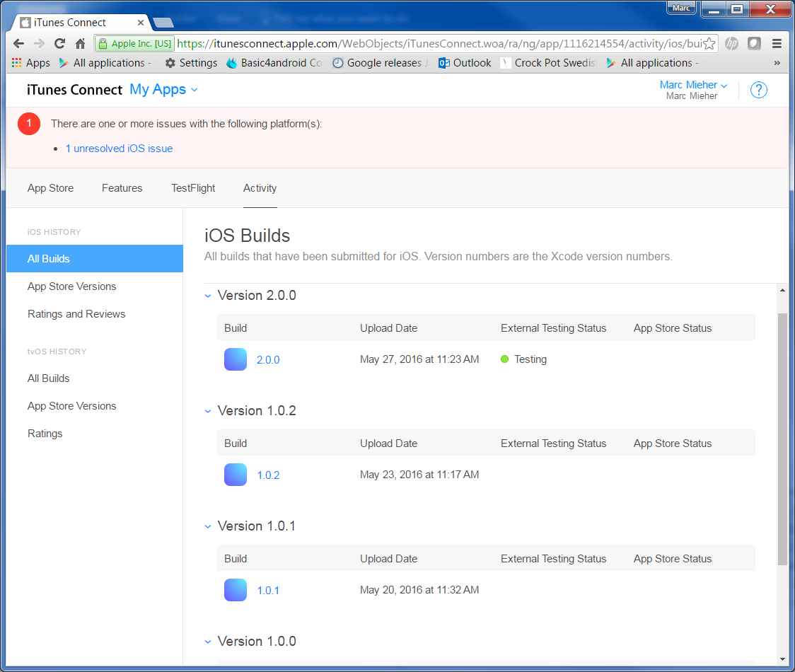This screenshot has width=795, height=672.
Task: Click the browser address bar URL
Action: point(439,44)
